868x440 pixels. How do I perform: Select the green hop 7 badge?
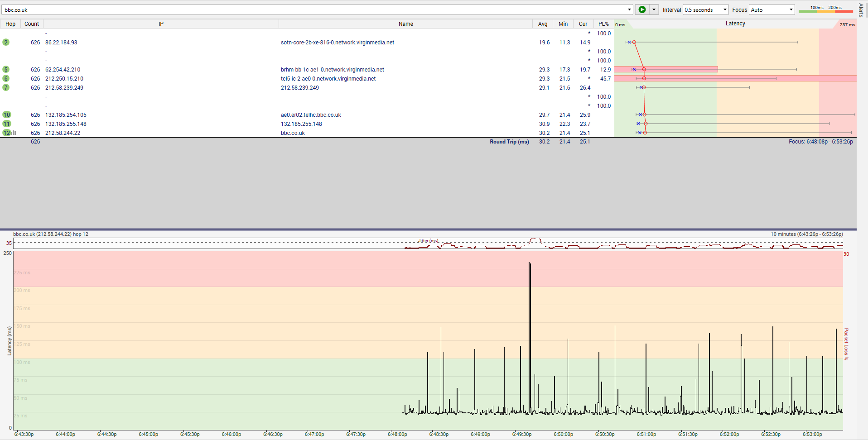click(x=6, y=87)
